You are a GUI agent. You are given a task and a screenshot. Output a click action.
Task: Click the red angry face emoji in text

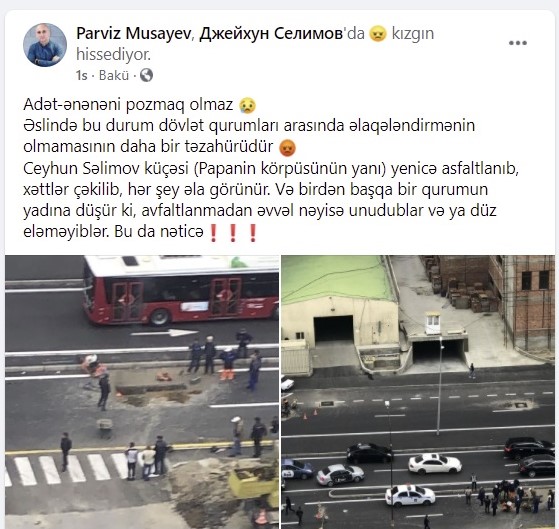click(x=287, y=148)
